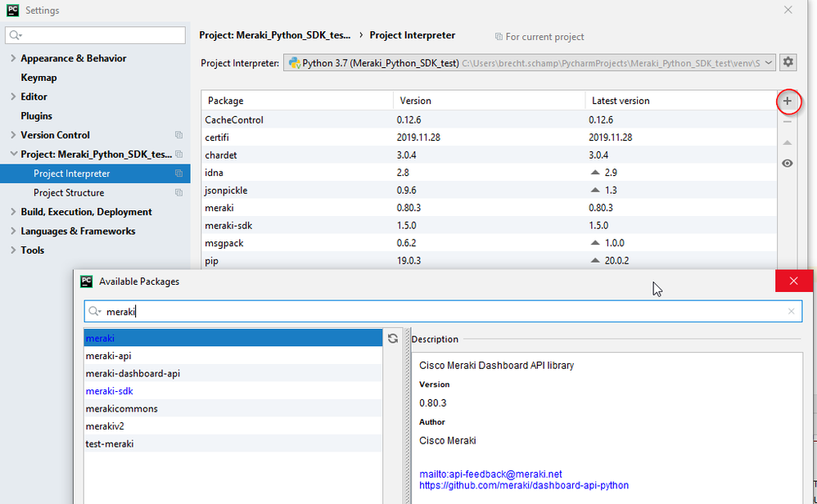
Task: Select the idna installed package row
Action: pos(489,173)
